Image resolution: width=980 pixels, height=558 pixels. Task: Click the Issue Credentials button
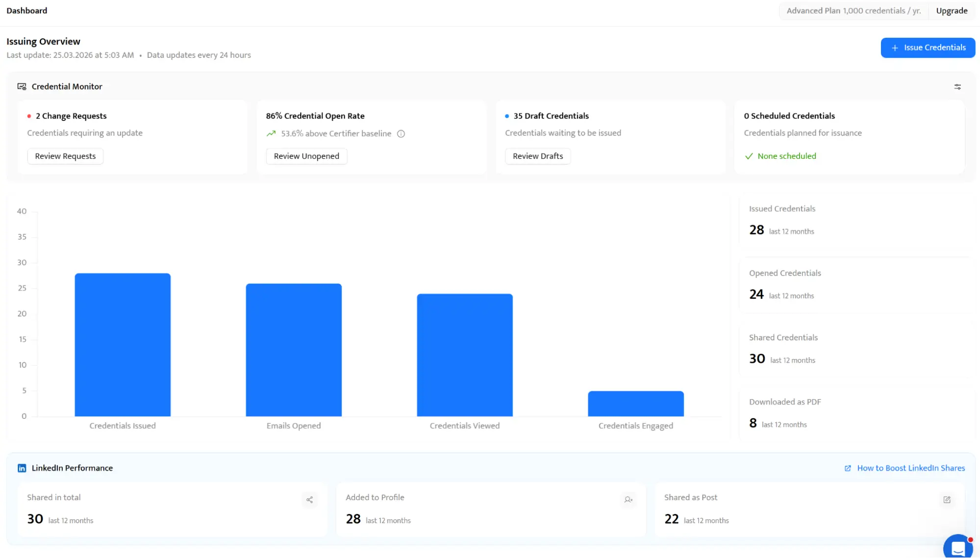pyautogui.click(x=928, y=48)
